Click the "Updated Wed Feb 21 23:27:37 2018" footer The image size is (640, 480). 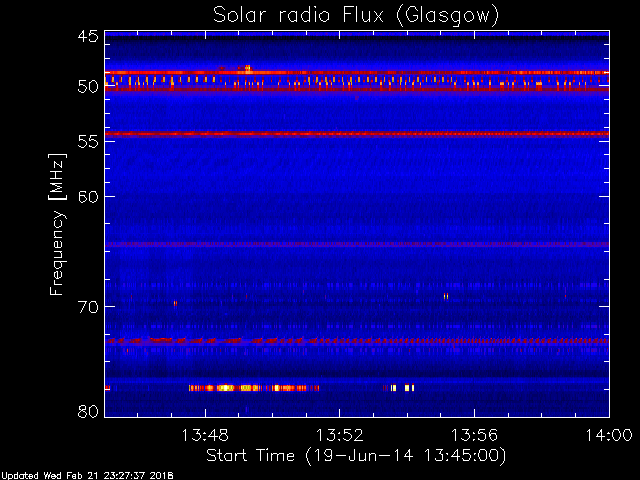pos(87,476)
